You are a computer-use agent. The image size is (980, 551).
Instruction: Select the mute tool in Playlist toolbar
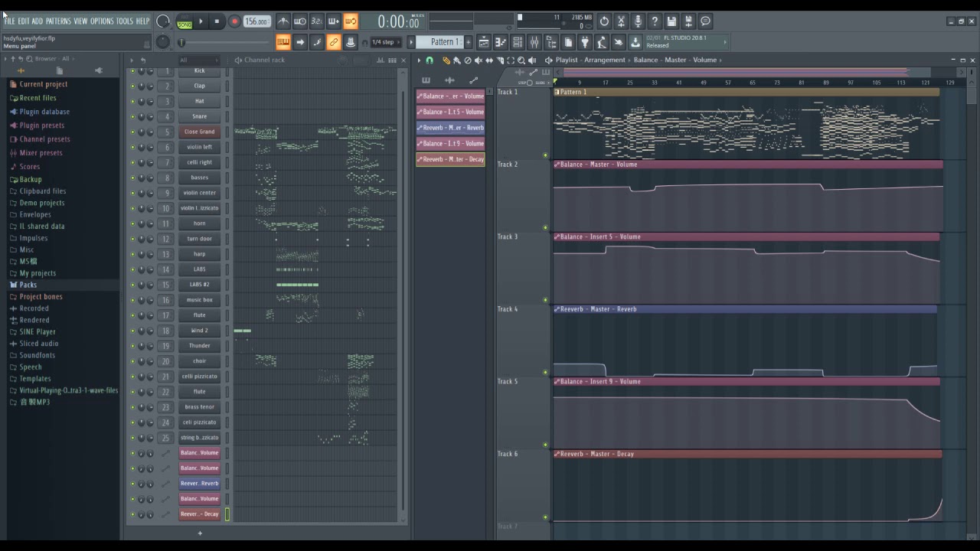[479, 60]
